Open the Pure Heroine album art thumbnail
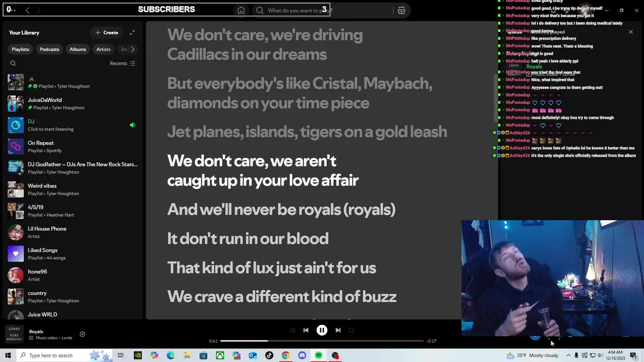This screenshot has height=362, width=644. (15, 334)
